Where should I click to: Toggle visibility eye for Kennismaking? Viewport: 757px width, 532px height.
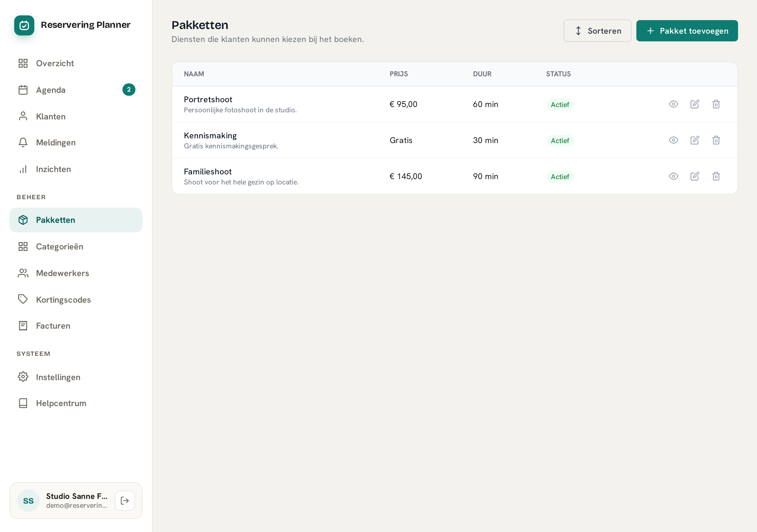pyautogui.click(x=673, y=140)
